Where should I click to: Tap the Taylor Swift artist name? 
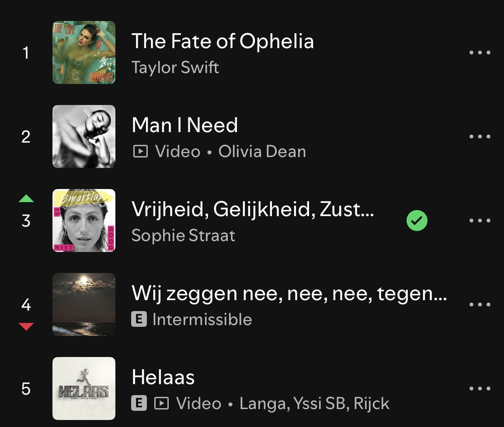click(x=175, y=68)
